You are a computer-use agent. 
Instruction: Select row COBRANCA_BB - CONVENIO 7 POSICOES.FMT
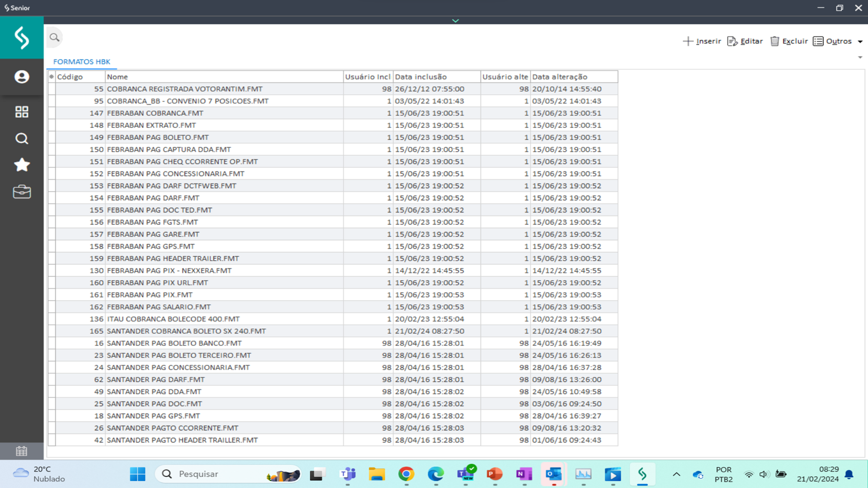(x=333, y=101)
